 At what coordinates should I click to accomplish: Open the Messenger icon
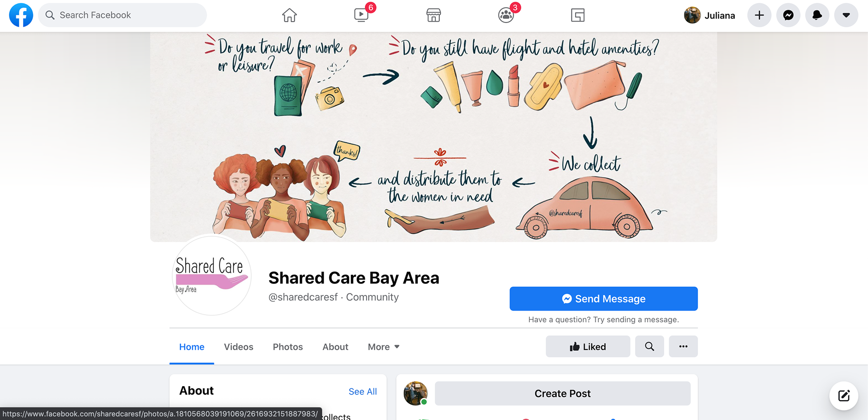click(788, 15)
